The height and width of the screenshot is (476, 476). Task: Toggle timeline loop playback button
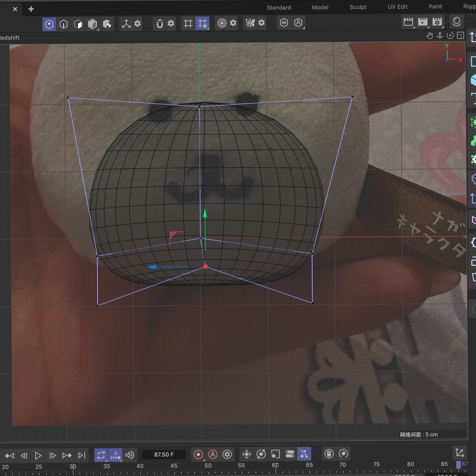[x=101, y=455]
